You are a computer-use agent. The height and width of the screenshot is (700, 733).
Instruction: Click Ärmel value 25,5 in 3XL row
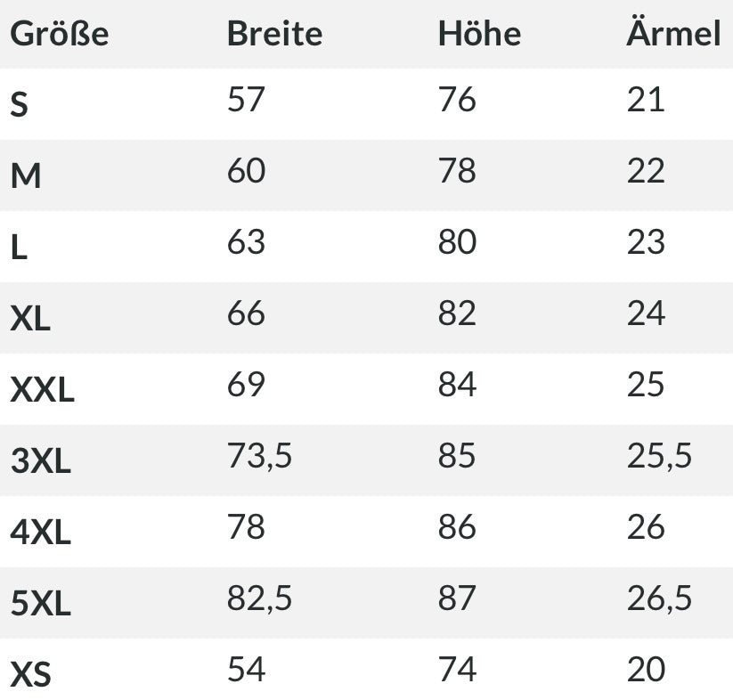pyautogui.click(x=659, y=456)
